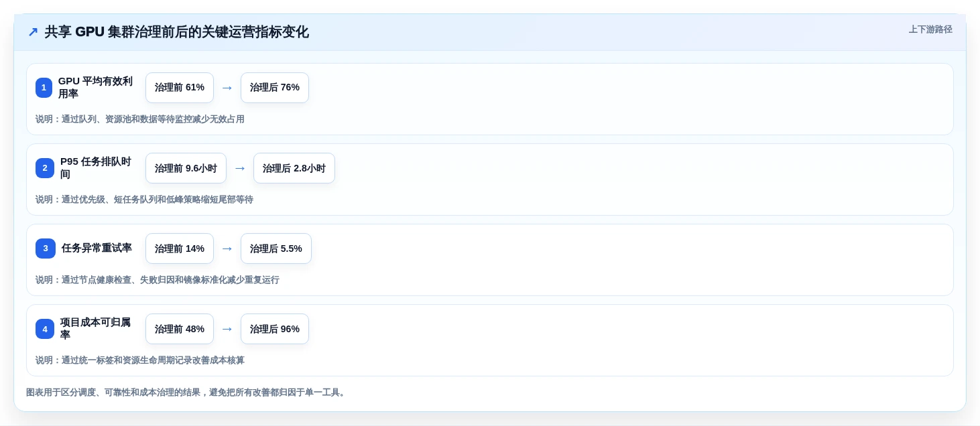
Task: Click the GPU 平均有效利用率 metric label
Action: 95,88
